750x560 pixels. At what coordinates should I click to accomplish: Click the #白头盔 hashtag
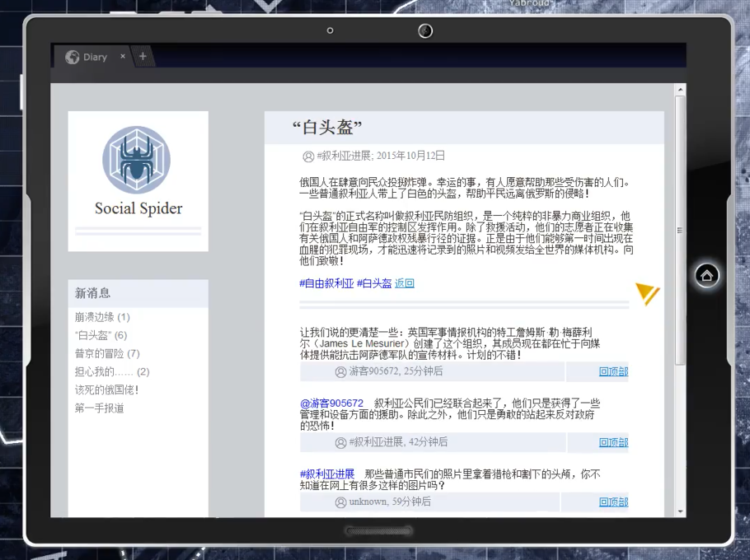374,283
